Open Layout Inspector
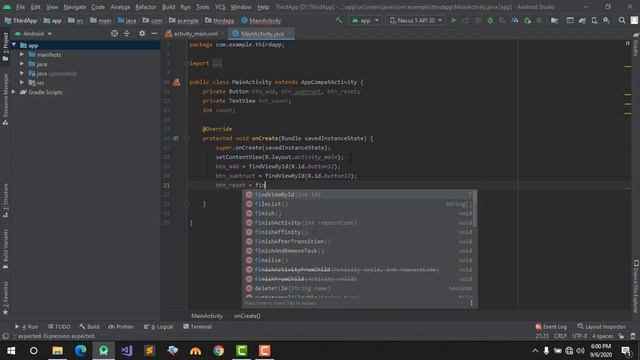The height and width of the screenshot is (360, 640). (601, 327)
